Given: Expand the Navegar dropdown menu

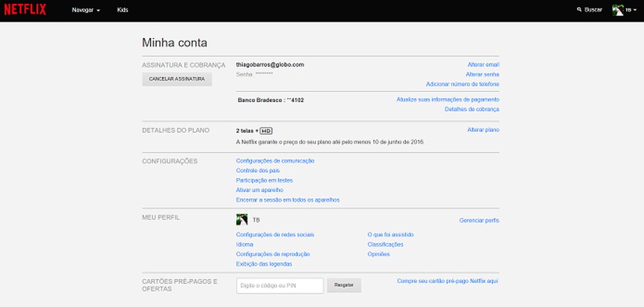Looking at the screenshot, I should [x=86, y=10].
